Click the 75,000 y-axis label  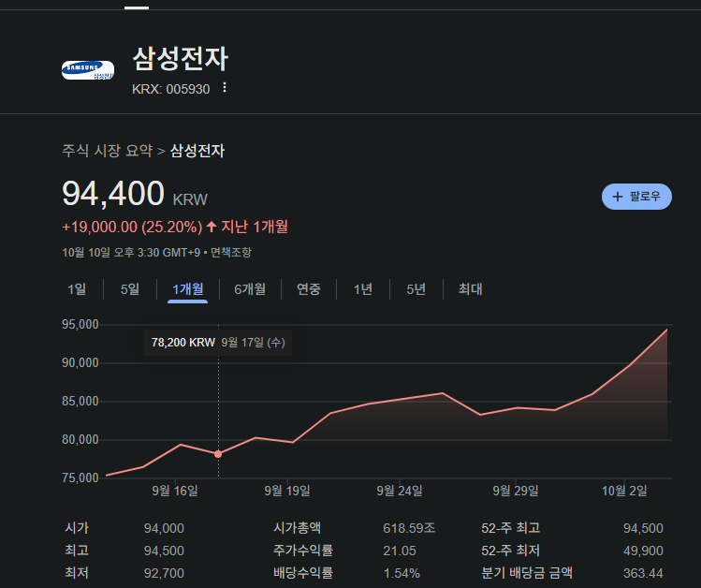[x=80, y=478]
